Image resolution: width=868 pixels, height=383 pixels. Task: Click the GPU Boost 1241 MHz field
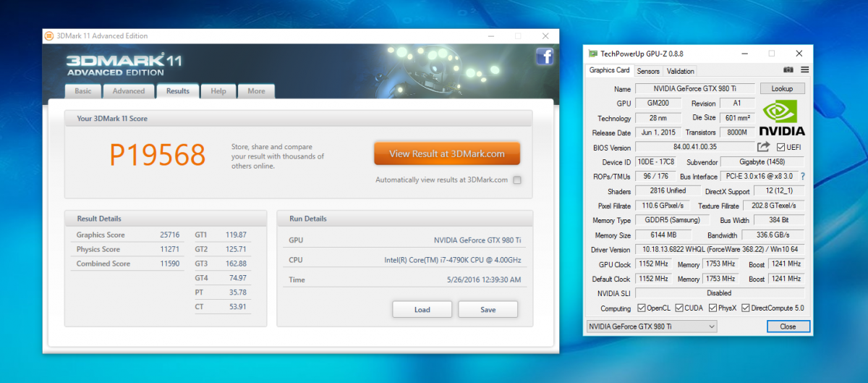pyautogui.click(x=786, y=264)
